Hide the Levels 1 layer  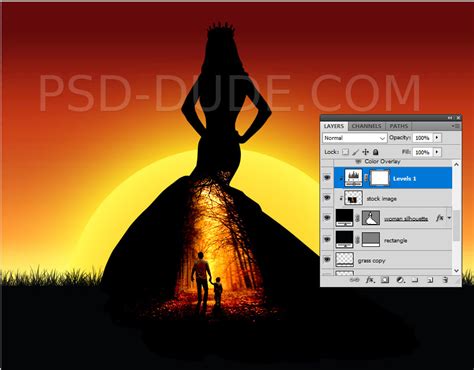coord(327,178)
